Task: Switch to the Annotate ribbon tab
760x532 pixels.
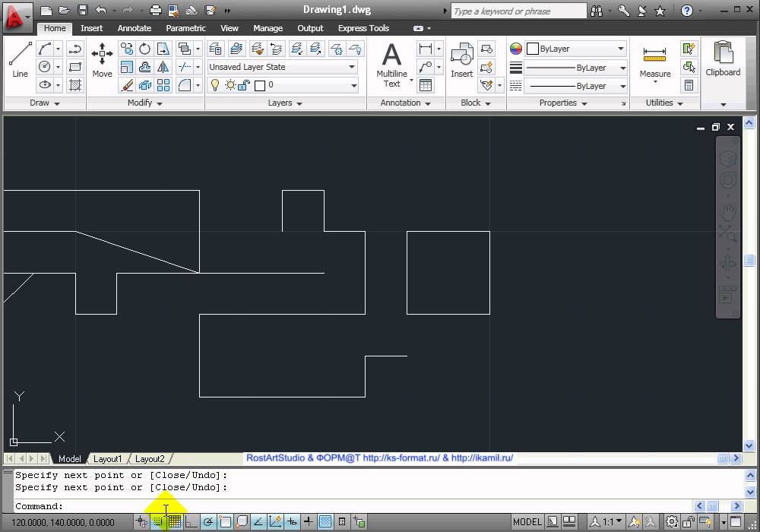Action: (x=135, y=28)
